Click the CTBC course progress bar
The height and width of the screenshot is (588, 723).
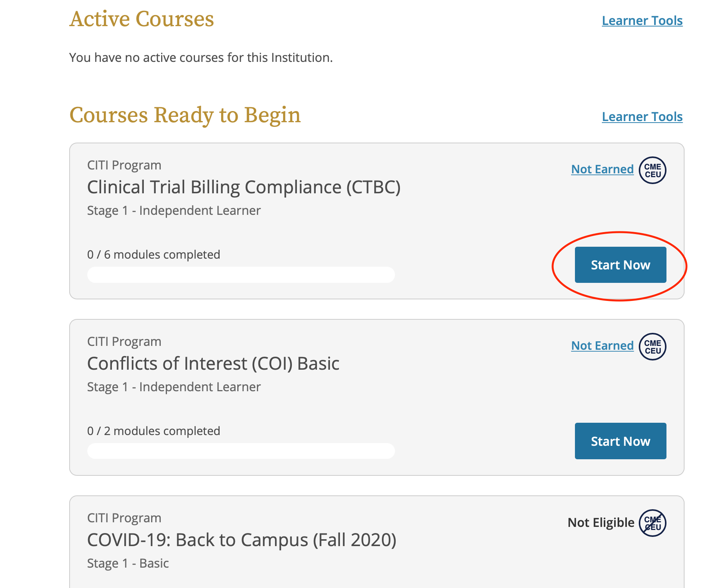coord(241,274)
